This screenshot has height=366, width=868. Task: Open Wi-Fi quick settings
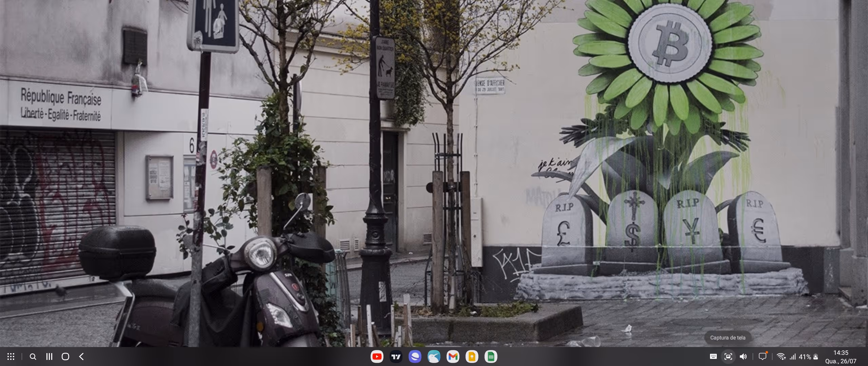coord(781,357)
